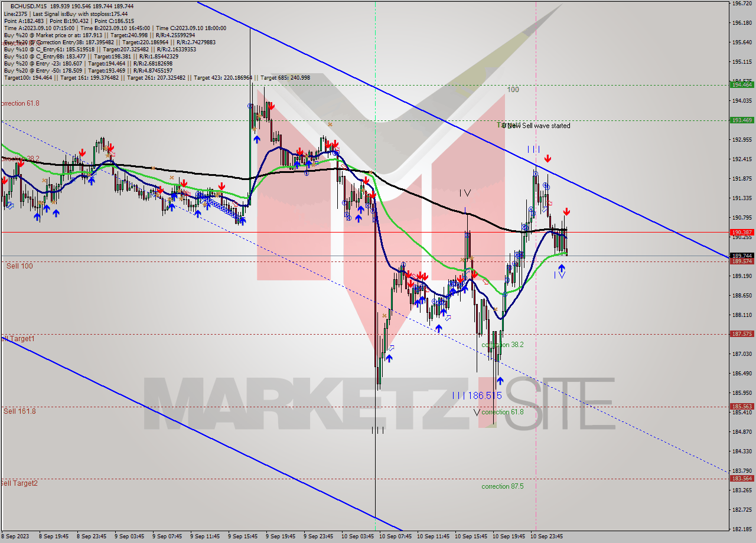
Task: Click the '8 Sep 23:45' time axis label
Action: pos(92,537)
